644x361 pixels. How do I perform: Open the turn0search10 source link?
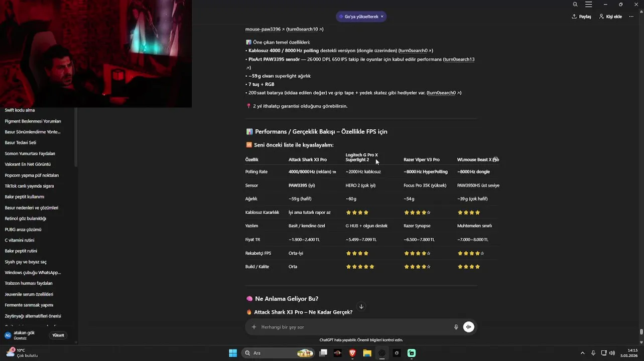[x=304, y=29]
